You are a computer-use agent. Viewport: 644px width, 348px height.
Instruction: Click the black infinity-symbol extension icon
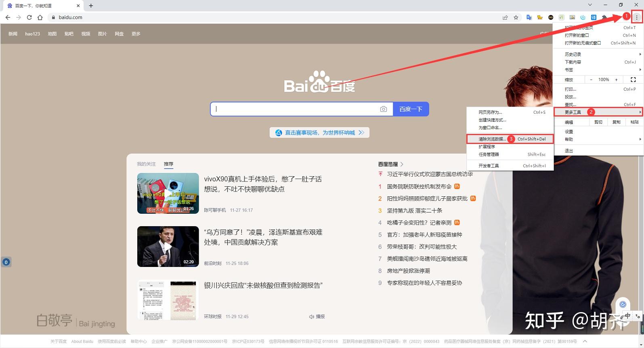(551, 17)
